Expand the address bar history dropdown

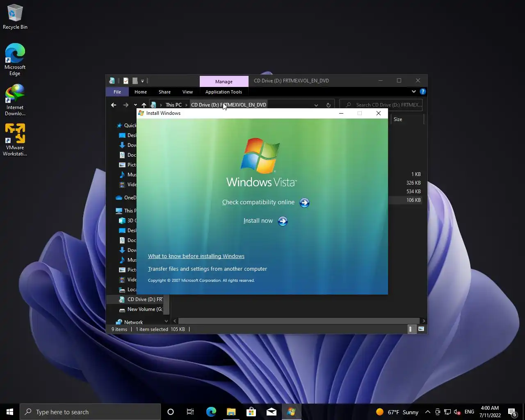[316, 105]
